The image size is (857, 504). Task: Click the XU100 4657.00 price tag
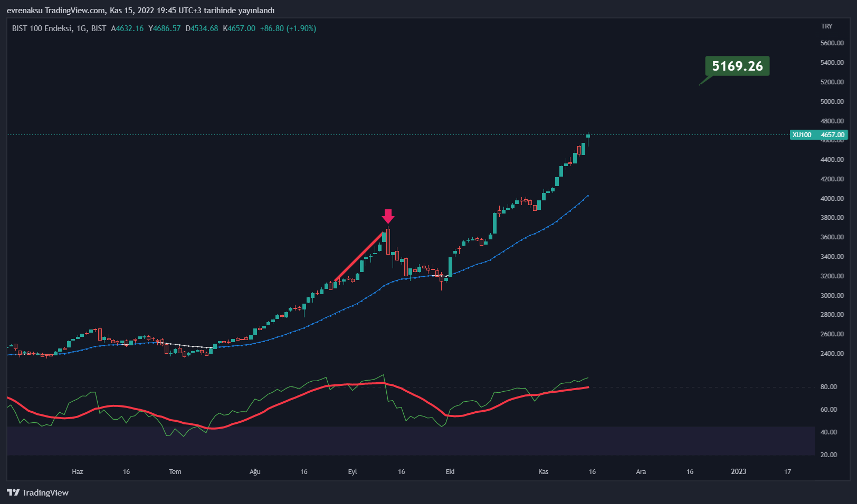click(818, 135)
